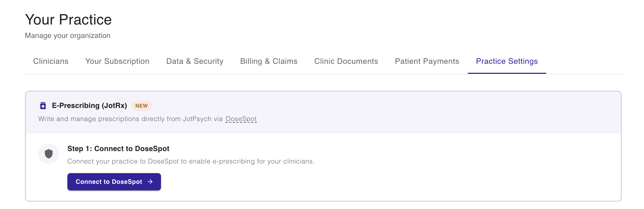Click the Connect your practice description text
The height and width of the screenshot is (209, 644).
(x=191, y=161)
